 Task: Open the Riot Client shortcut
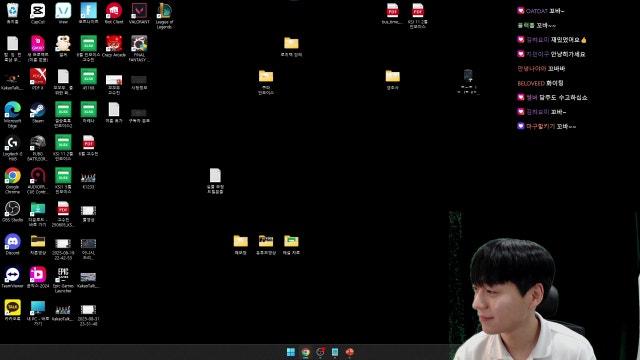114,13
